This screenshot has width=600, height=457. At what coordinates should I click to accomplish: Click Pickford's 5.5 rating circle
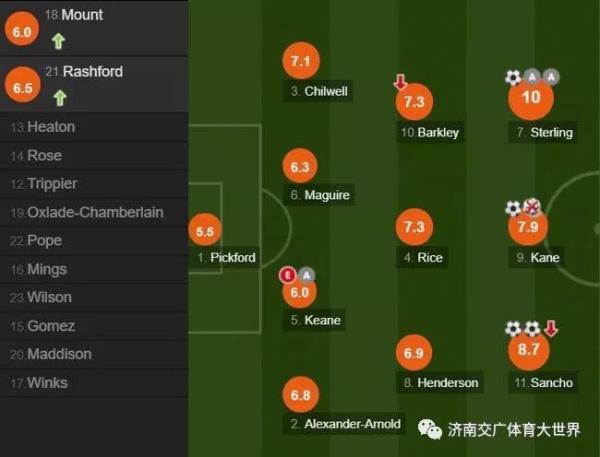tap(205, 231)
